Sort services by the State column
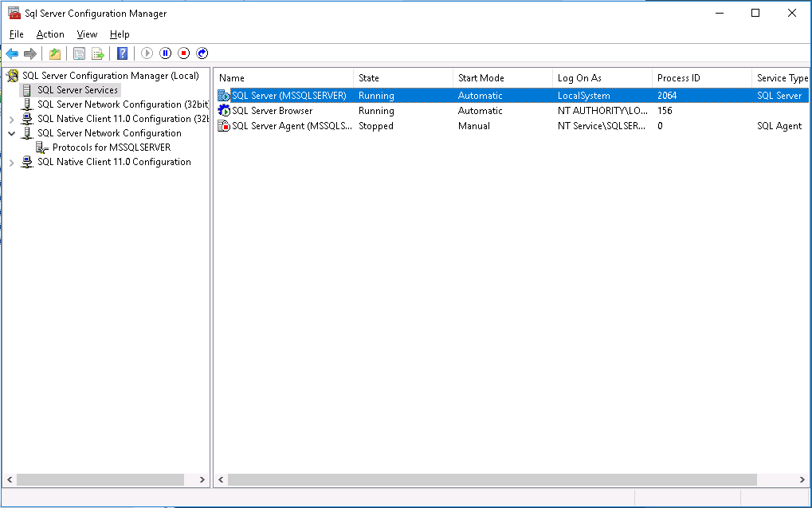The width and height of the screenshot is (812, 508). 403,78
